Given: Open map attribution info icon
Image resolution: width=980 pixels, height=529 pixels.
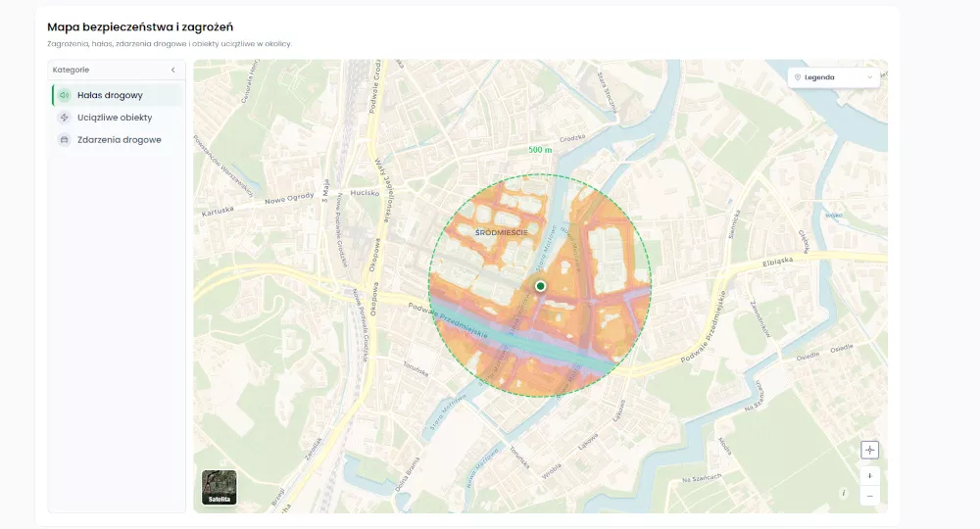Looking at the screenshot, I should [843, 493].
